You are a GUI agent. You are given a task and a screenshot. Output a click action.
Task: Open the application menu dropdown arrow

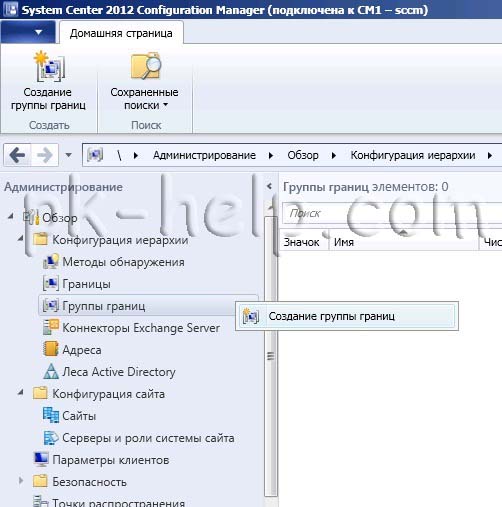39,32
